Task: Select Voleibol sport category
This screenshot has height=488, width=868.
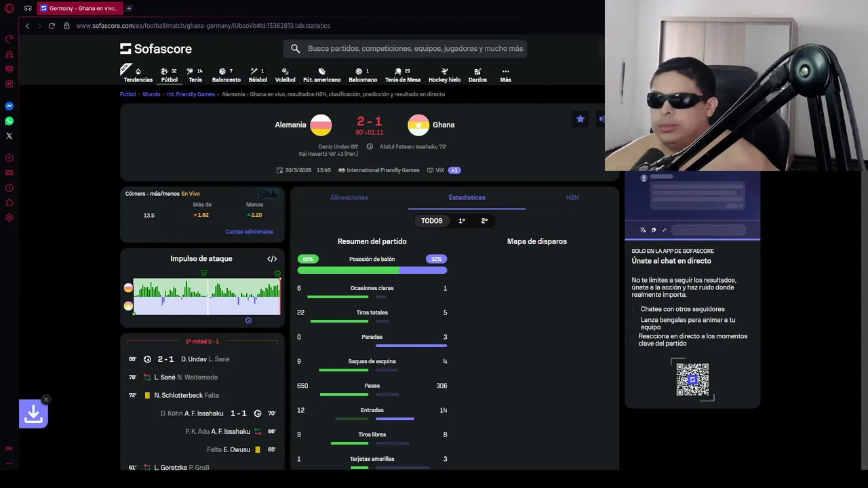Action: pyautogui.click(x=285, y=75)
